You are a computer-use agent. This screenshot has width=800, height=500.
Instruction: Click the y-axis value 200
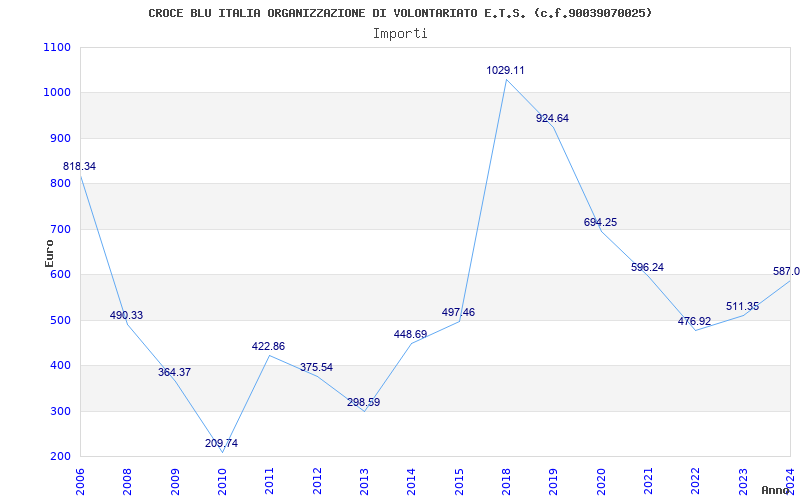(60, 457)
